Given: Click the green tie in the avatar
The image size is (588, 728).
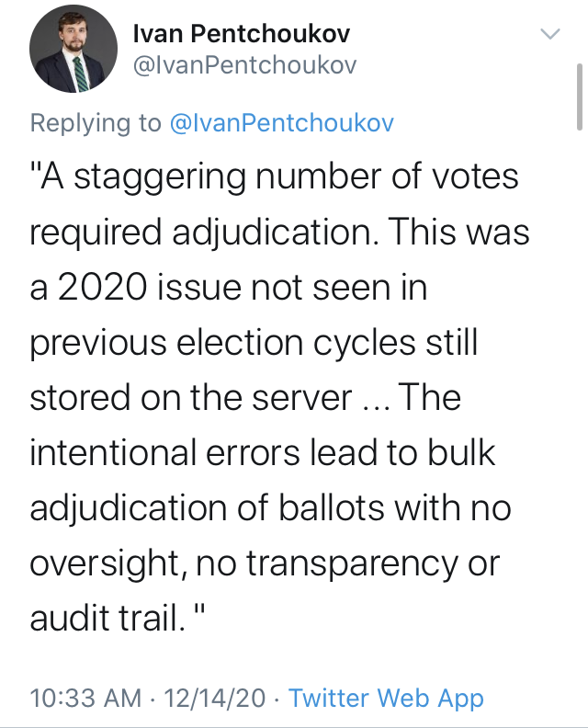Looking at the screenshot, I should click(80, 74).
